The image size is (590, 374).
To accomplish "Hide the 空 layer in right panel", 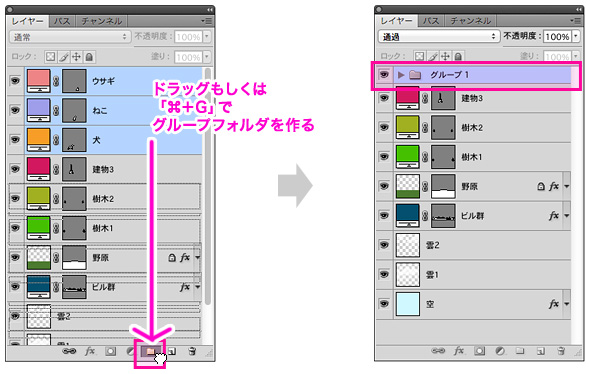I will pos(384,304).
